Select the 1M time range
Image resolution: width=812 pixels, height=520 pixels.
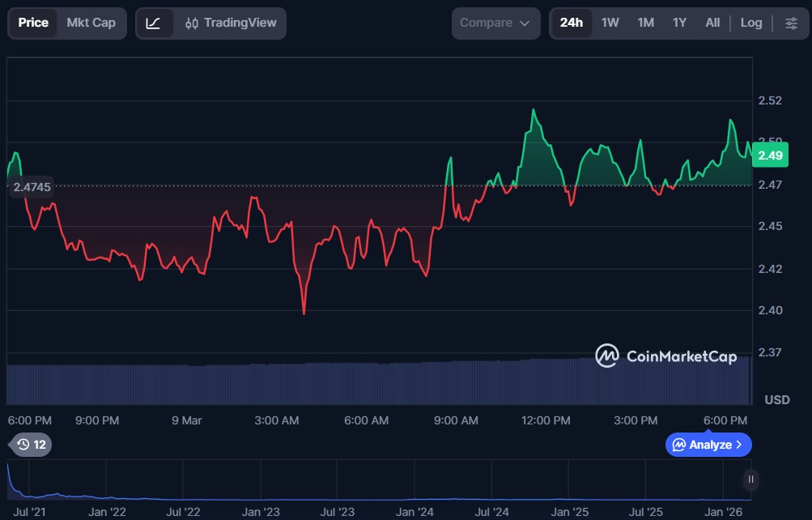click(x=645, y=23)
